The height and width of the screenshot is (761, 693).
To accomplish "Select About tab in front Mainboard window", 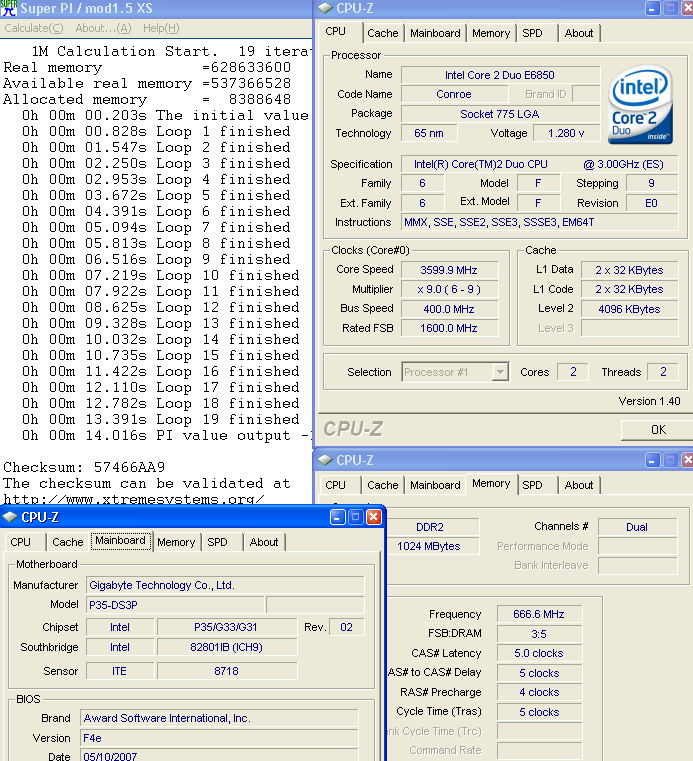I will click(x=264, y=542).
